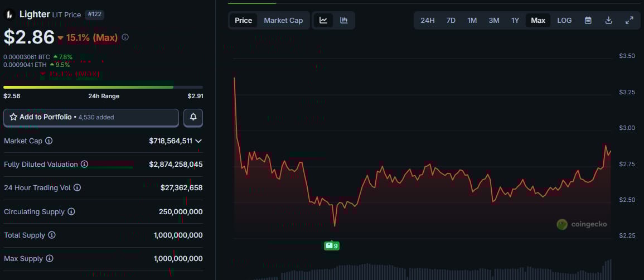Expand chart to fullscreen
The width and height of the screenshot is (644, 280).
pyautogui.click(x=629, y=20)
